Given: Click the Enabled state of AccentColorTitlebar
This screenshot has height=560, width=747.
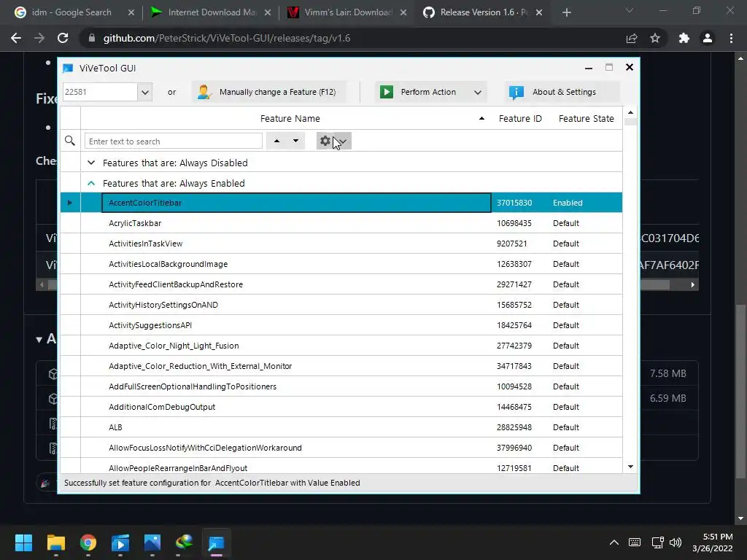Looking at the screenshot, I should [568, 203].
